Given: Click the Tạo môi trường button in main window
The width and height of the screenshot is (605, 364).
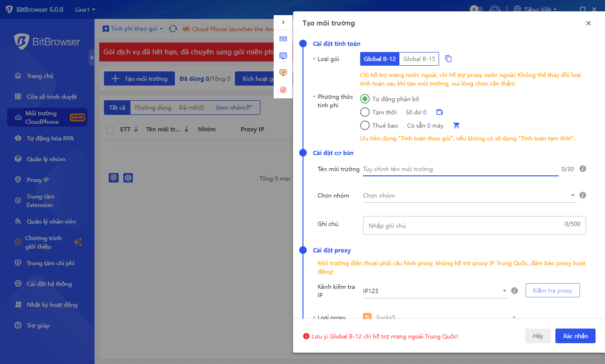Looking at the screenshot, I should point(139,78).
